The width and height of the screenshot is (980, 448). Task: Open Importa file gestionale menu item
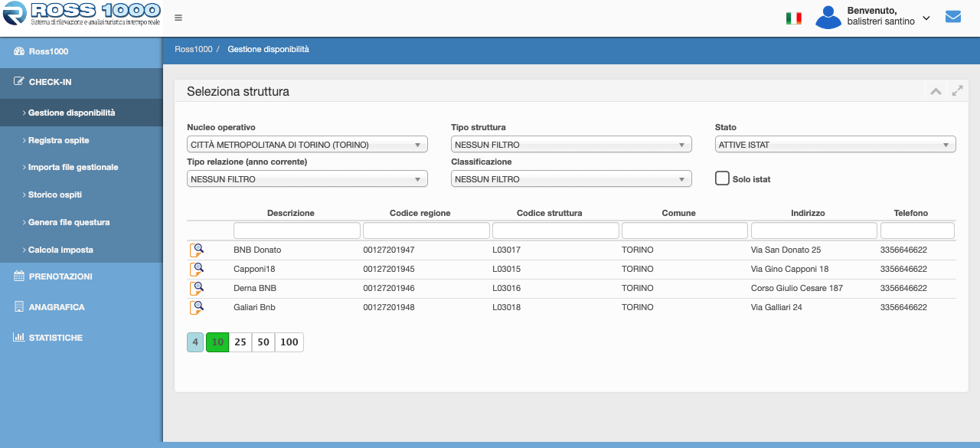point(81,167)
